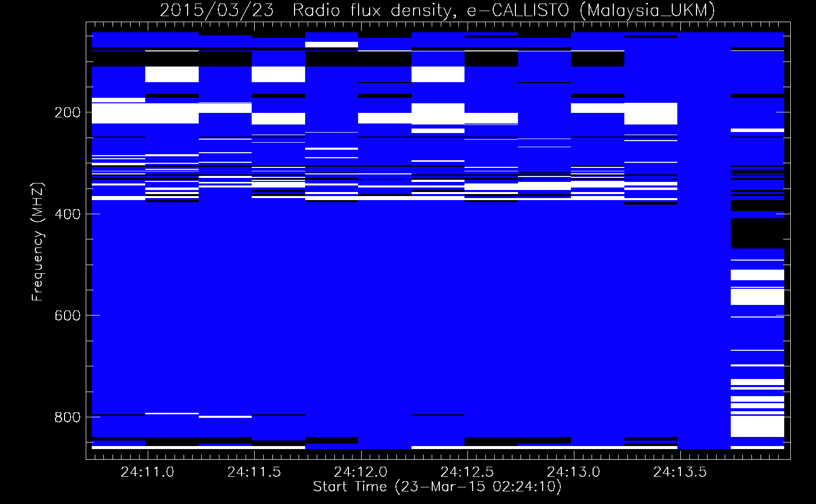This screenshot has width=816, height=504.
Task: Click the 400 MHz y-axis tick label
Action: click(68, 214)
